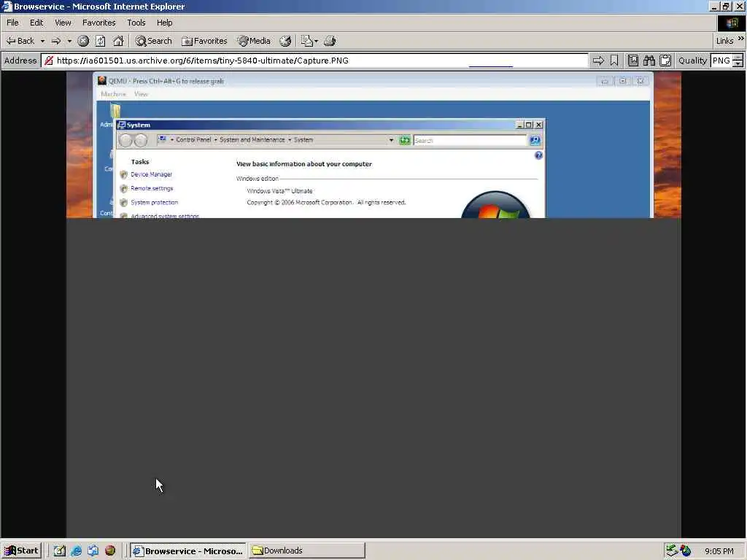This screenshot has height=560, width=747.
Task: Click the Windows flag throbber icon
Action: (732, 23)
